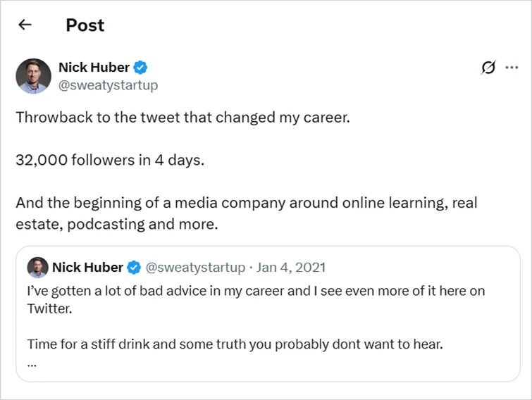Open the three-dot more options menu
The width and height of the screenshot is (532, 400).
tap(512, 68)
